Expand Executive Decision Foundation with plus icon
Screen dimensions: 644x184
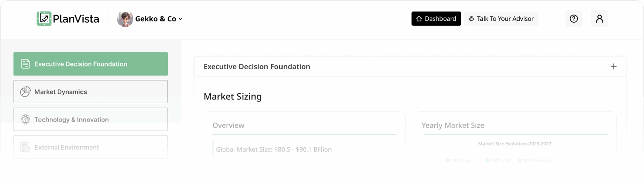point(613,67)
